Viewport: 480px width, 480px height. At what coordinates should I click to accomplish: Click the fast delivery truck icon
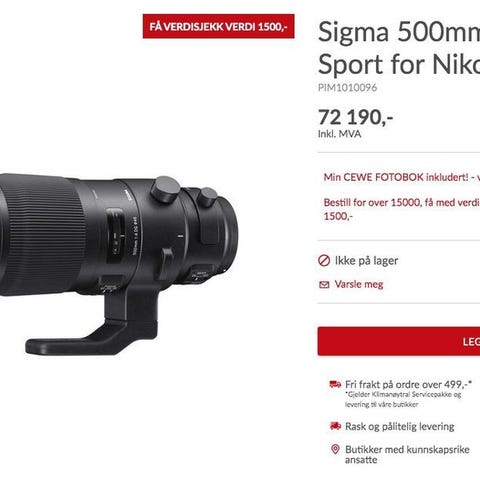335,426
